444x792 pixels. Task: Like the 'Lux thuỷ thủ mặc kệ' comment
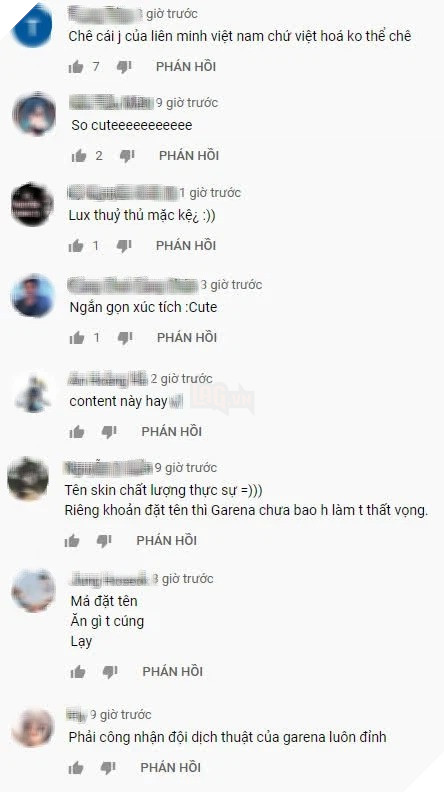click(x=76, y=246)
